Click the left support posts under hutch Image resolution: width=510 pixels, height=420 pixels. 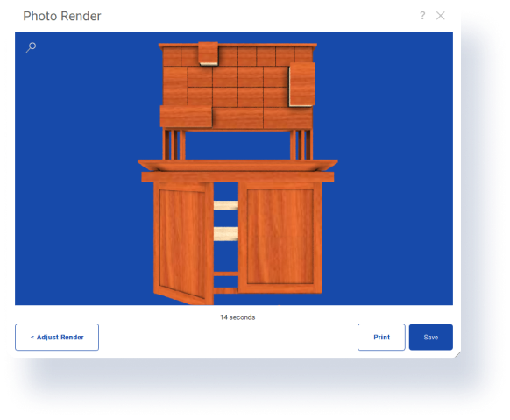coord(174,145)
